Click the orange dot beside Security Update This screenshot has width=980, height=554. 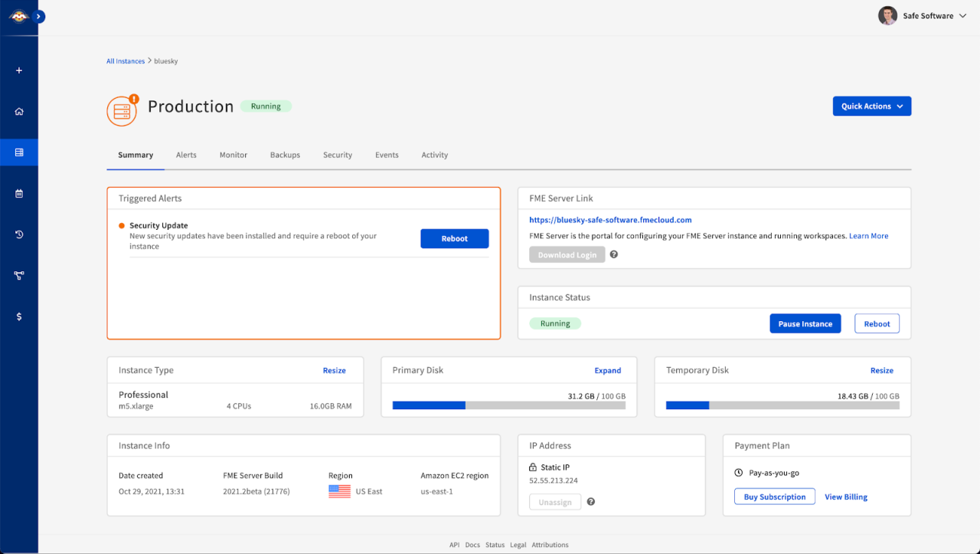(122, 226)
